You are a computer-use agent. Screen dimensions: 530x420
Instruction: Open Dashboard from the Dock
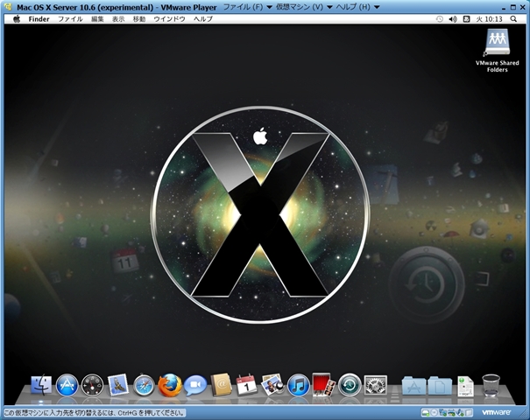tap(92, 385)
